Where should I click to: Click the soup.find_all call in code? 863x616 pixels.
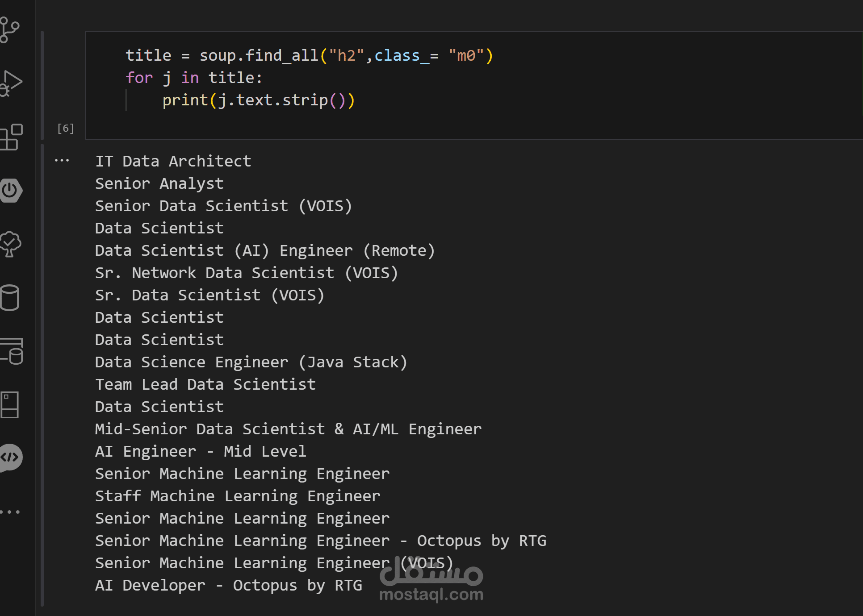[x=258, y=55]
